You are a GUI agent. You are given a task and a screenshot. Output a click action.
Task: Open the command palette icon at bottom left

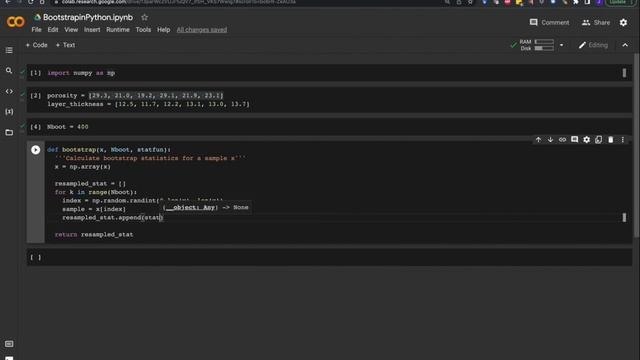[9, 344]
